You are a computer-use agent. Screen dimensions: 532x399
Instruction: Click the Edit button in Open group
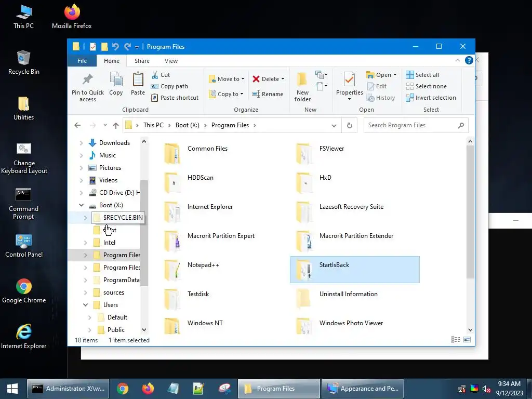[x=377, y=87]
